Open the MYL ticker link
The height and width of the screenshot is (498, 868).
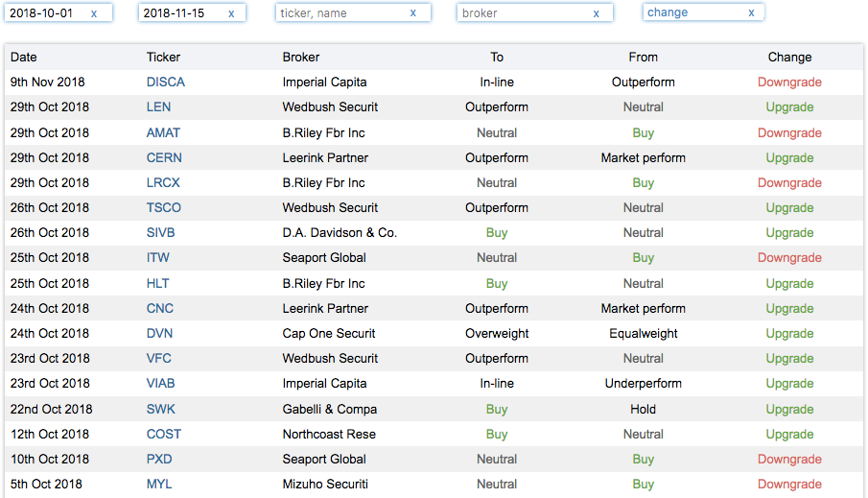point(159,485)
